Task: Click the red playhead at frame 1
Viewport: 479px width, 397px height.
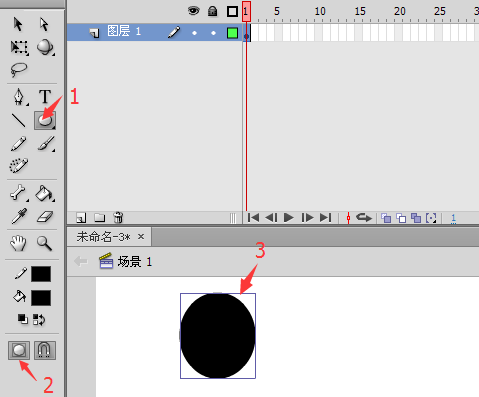Action: click(246, 11)
